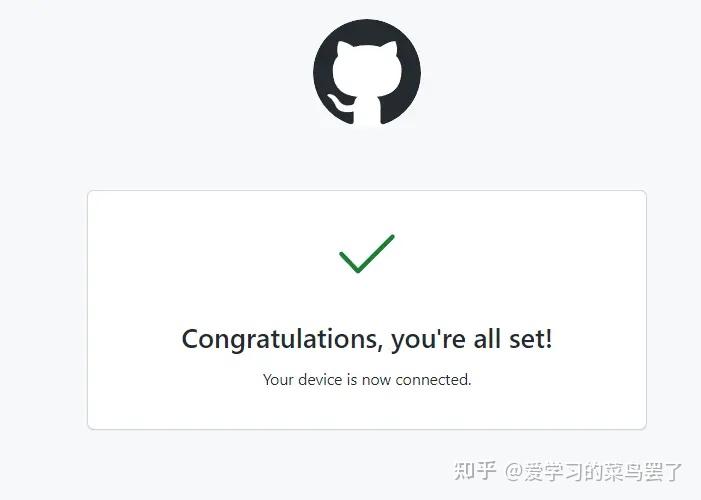The image size is (701, 500).
Task: Click the @ symbol in the watermark
Action: (x=514, y=472)
